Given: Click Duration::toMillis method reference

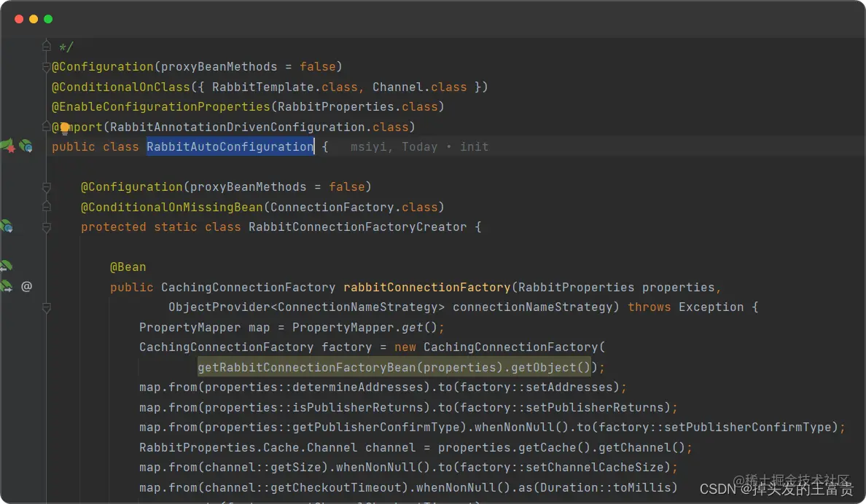Looking at the screenshot, I should (605, 487).
